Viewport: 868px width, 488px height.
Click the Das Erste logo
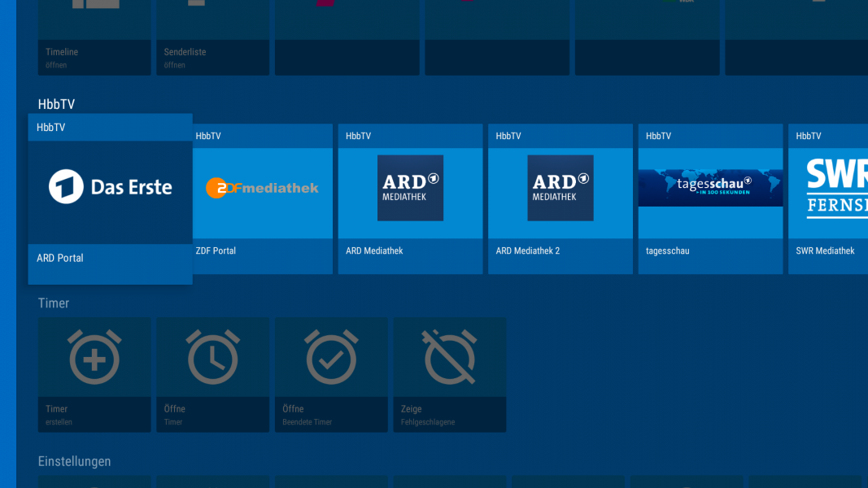(x=110, y=187)
